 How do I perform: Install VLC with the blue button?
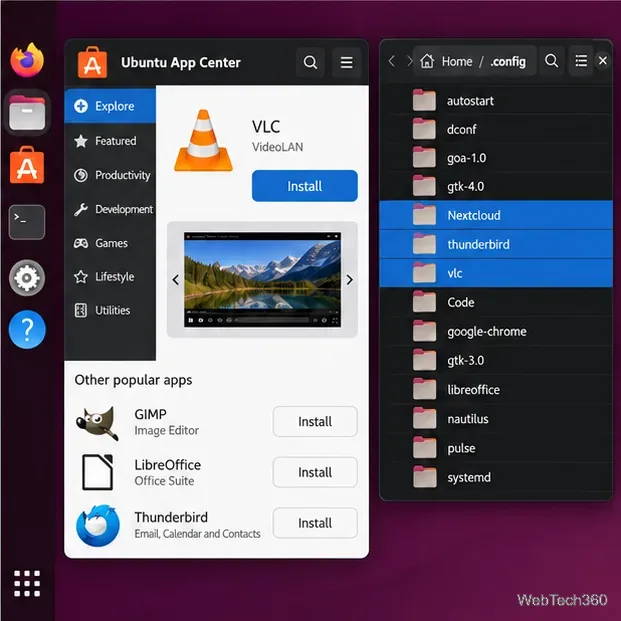(x=305, y=186)
